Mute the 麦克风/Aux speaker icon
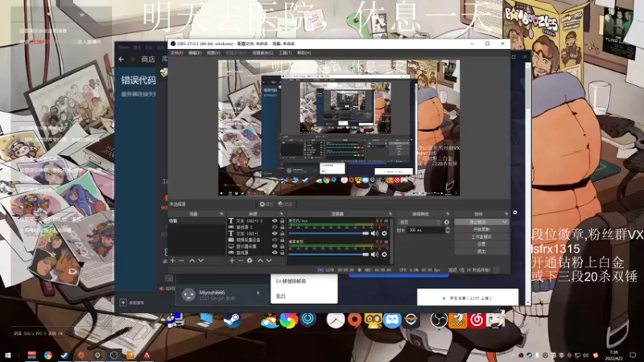644x362 pixels. click(x=374, y=233)
